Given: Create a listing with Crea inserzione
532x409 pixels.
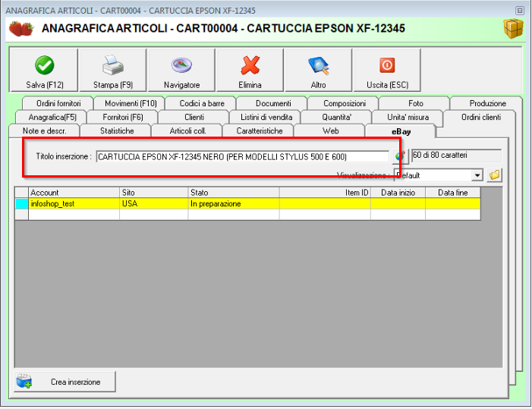Looking at the screenshot, I should tap(65, 382).
